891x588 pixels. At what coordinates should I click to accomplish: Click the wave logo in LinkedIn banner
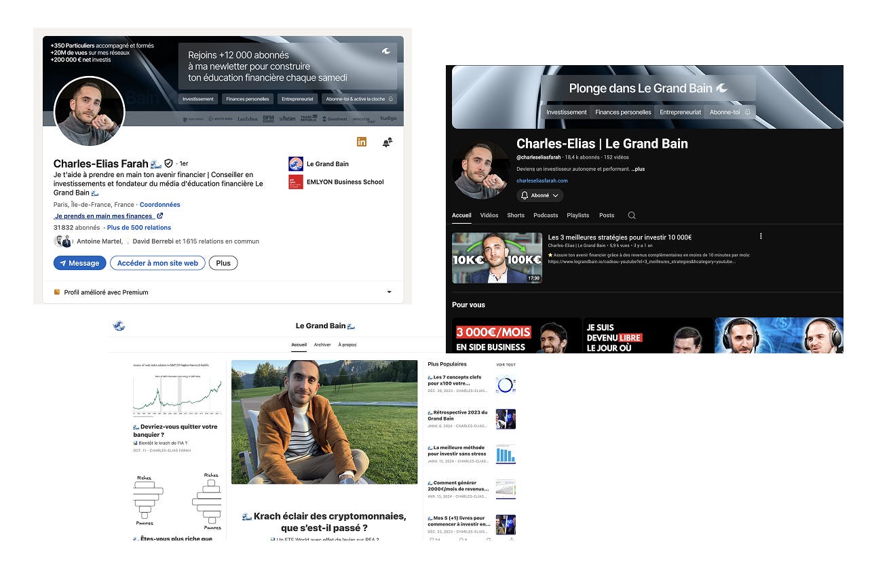[x=386, y=51]
